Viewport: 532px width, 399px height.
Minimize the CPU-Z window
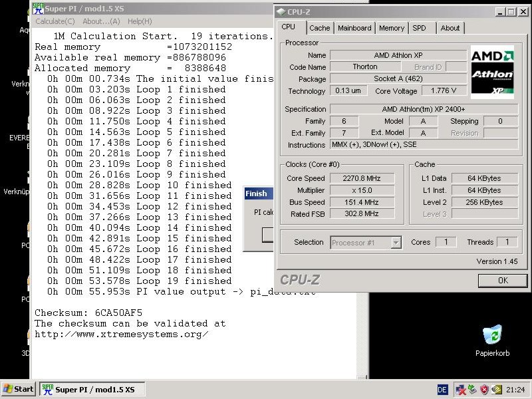coord(499,12)
